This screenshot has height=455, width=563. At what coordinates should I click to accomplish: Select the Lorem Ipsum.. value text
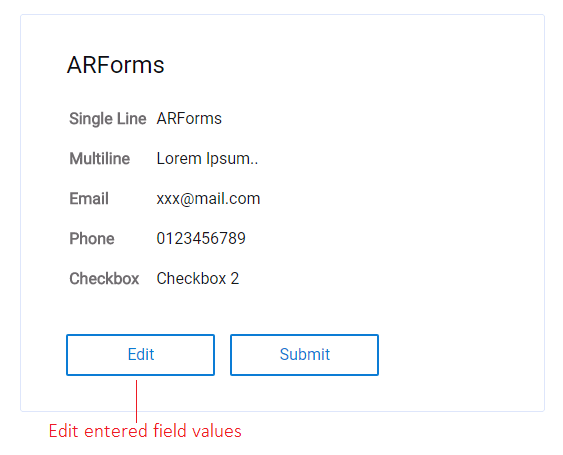pos(207,159)
